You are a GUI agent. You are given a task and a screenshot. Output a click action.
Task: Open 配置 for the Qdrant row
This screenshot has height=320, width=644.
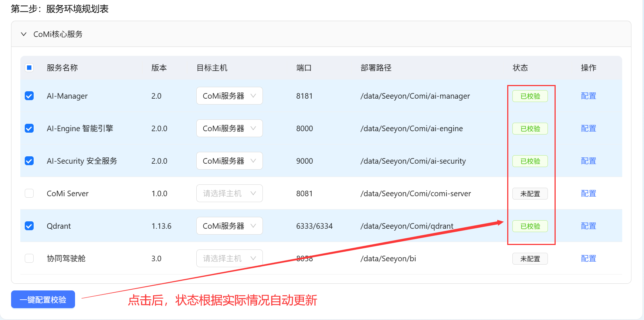[x=589, y=226]
